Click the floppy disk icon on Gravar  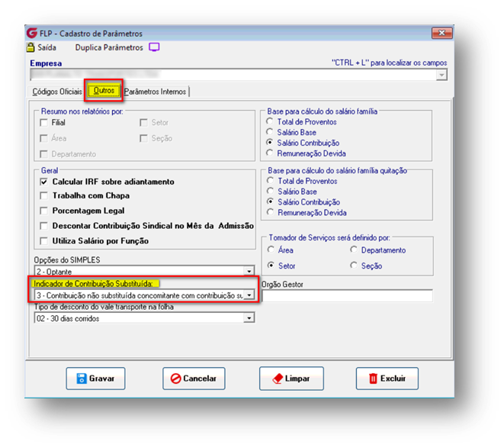[82, 378]
